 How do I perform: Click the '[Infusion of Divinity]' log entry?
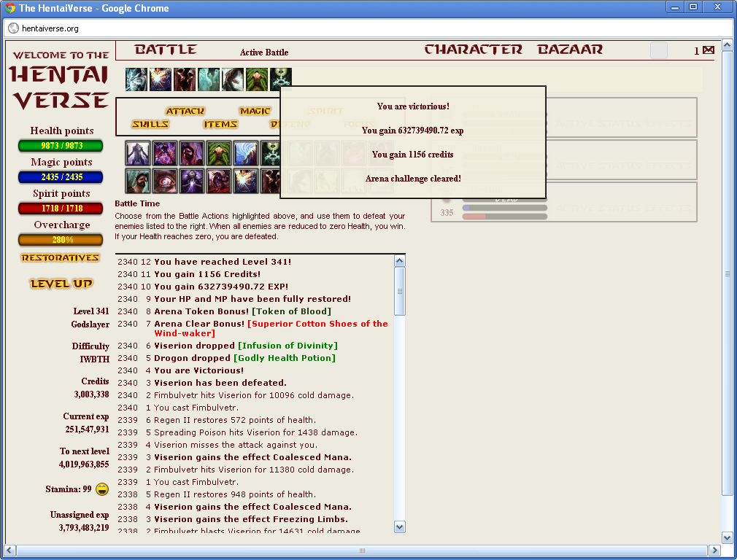[x=288, y=346]
